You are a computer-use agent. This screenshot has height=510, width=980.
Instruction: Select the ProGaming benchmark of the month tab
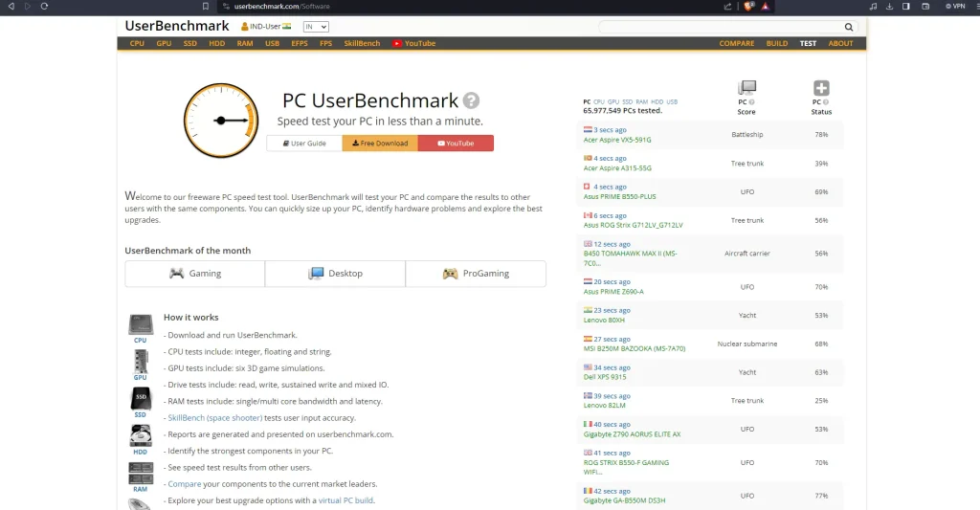click(476, 274)
